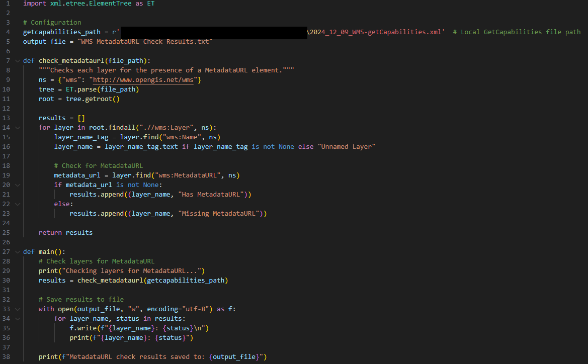Screen dimensions: 588x364
Task: Click 'tree.getroot()' on line 11
Action: [x=93, y=99]
